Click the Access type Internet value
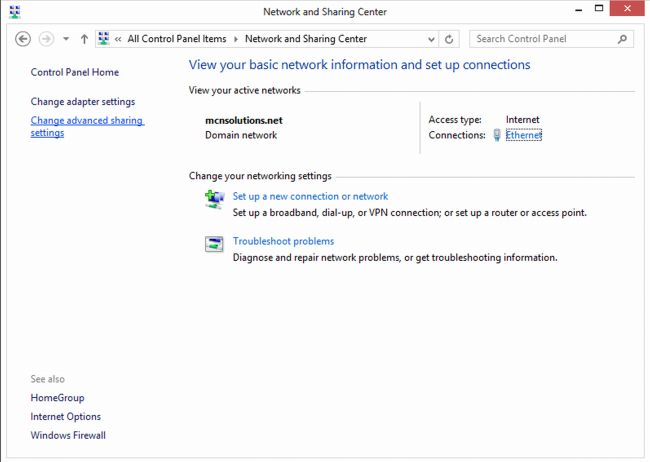The width and height of the screenshot is (650, 462). (522, 119)
